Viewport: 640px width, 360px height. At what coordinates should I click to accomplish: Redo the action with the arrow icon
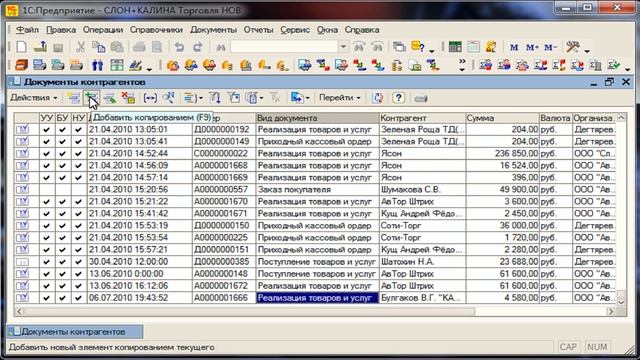(x=198, y=47)
